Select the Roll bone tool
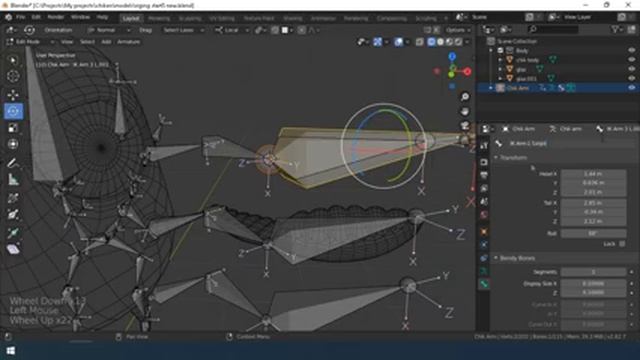 pyautogui.click(x=13, y=198)
